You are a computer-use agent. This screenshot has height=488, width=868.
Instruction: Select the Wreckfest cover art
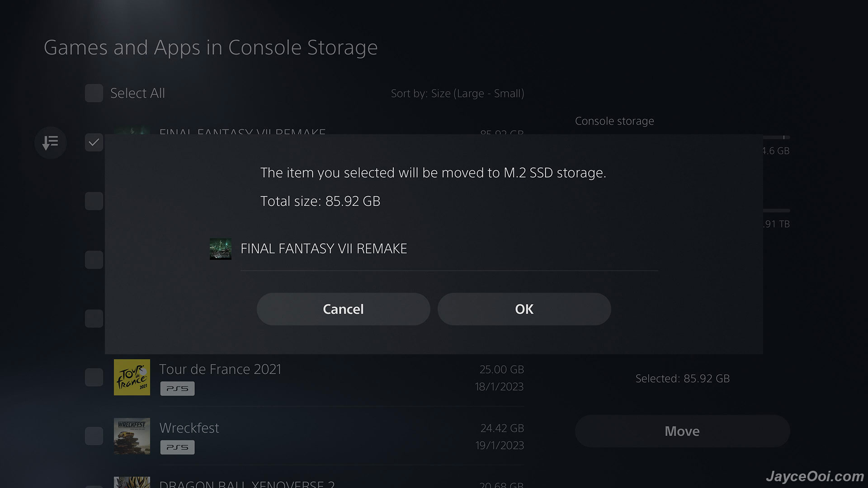click(132, 436)
